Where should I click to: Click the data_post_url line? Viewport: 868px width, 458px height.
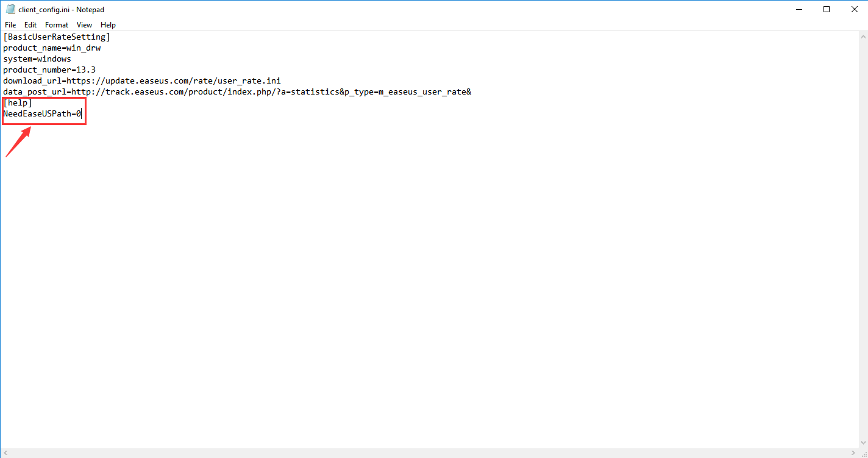tap(237, 91)
